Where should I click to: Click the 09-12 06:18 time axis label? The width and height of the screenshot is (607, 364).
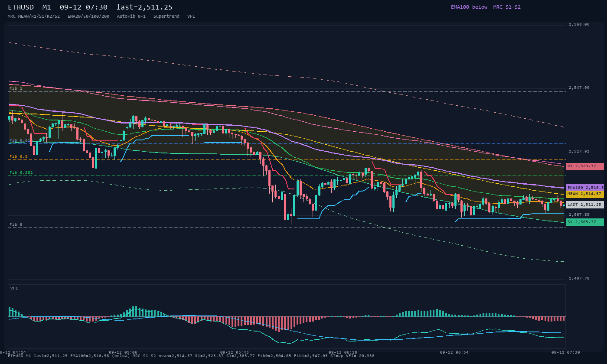point(343,352)
